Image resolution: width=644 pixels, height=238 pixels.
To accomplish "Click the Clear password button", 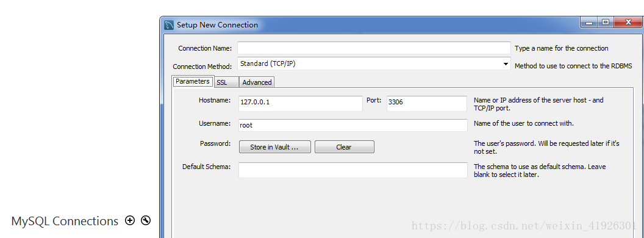I will click(344, 146).
